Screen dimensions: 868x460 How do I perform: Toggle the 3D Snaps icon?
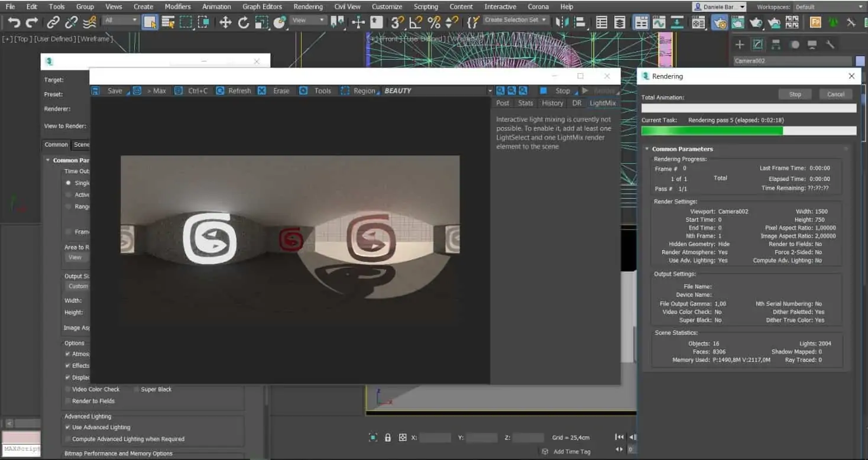397,22
